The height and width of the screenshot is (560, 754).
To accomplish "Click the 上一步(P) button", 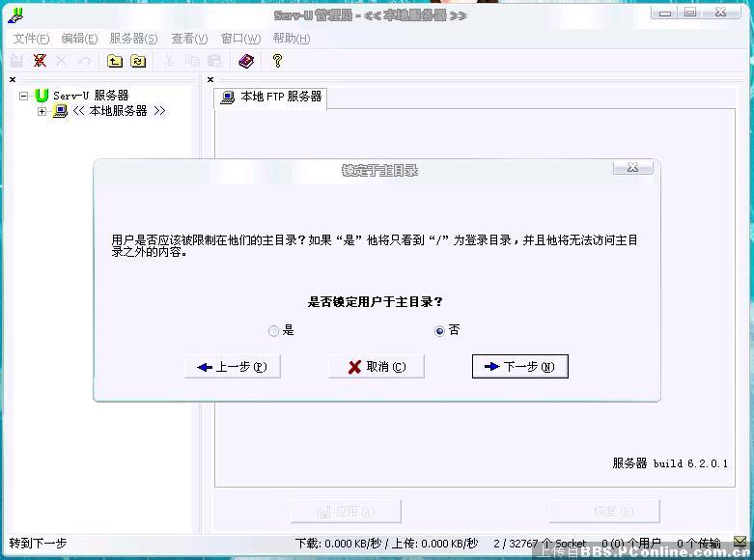I will 232,367.
